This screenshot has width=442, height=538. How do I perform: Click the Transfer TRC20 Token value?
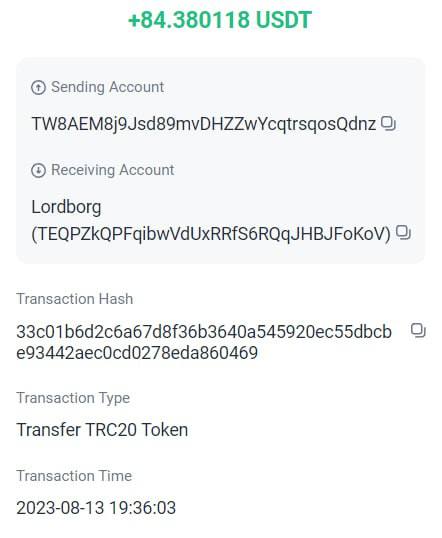pos(102,430)
